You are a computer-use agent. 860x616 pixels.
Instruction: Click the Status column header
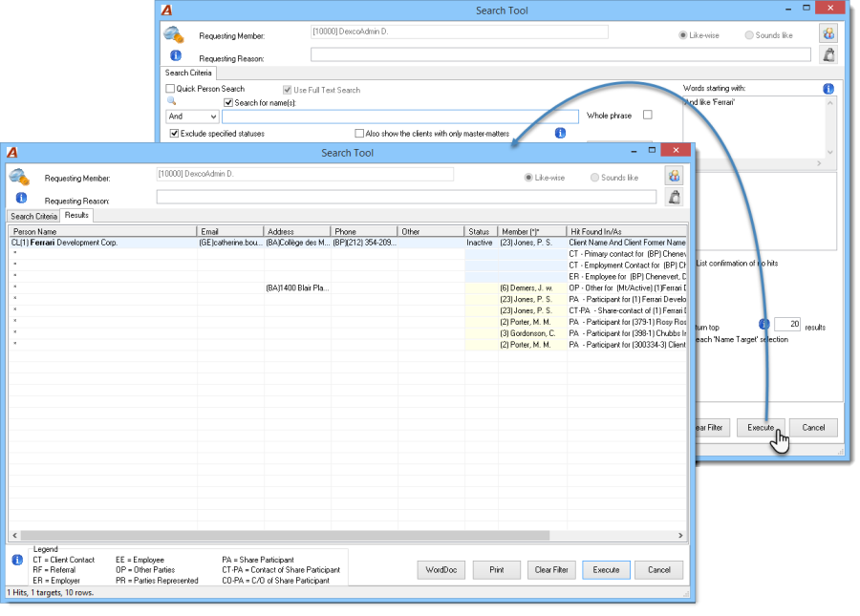click(481, 231)
